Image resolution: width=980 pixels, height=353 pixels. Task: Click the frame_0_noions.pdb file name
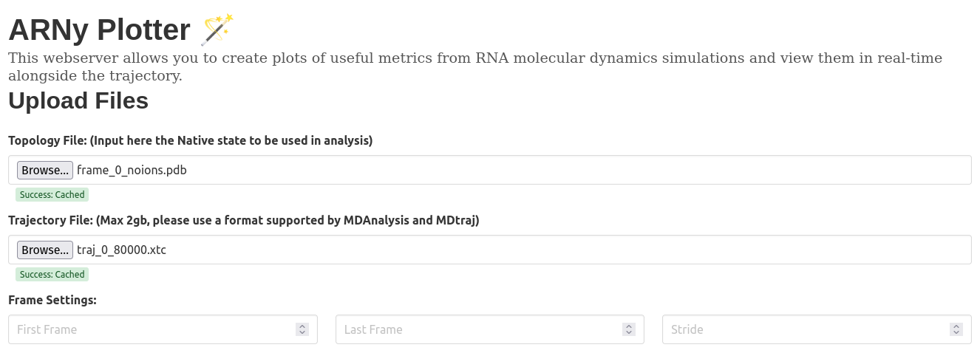click(x=132, y=170)
